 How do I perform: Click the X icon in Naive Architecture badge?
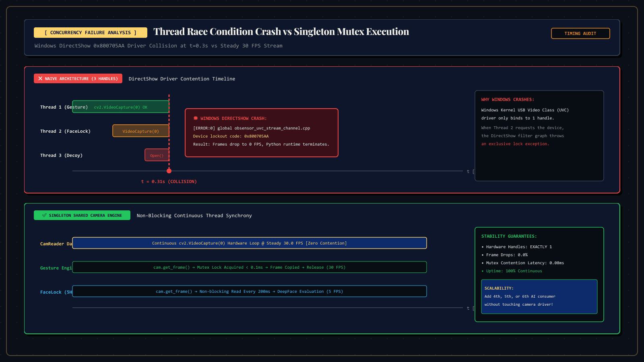click(x=40, y=79)
